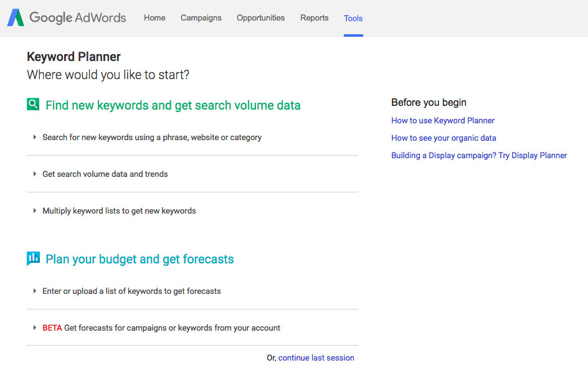Click continue last session link

point(316,357)
